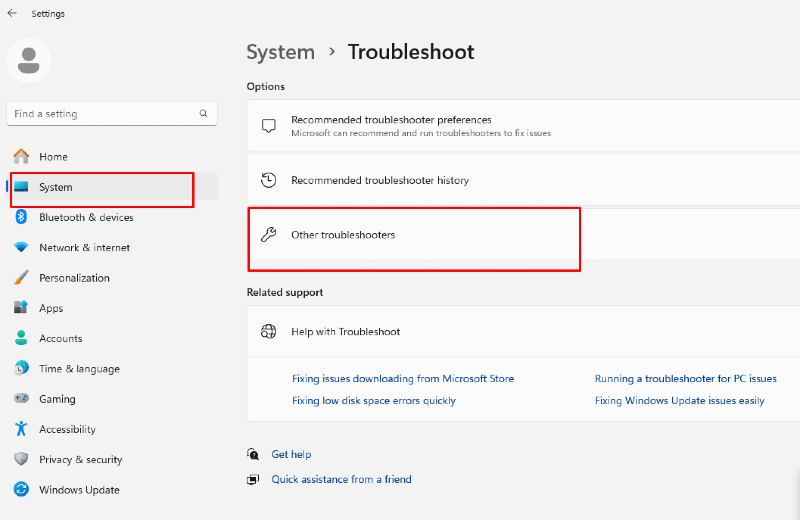Open Accessibility settings
This screenshot has height=520, width=800.
[x=112, y=429]
